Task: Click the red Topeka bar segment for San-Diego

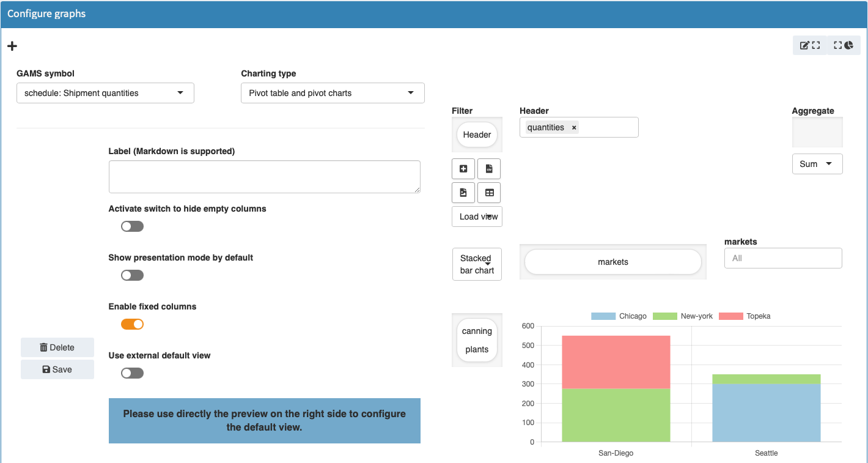Action: tap(616, 362)
